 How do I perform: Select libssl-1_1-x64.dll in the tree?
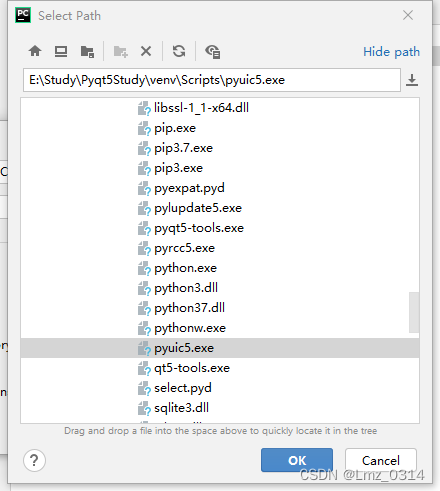pos(201,108)
